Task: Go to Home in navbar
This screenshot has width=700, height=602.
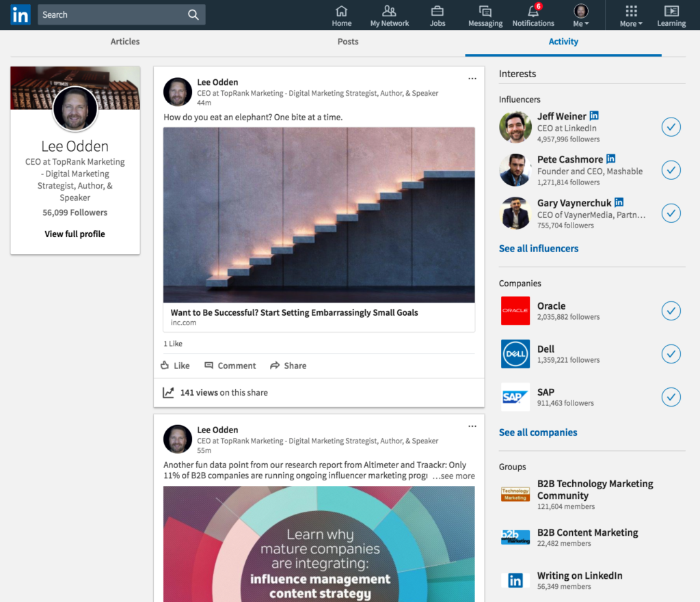Action: click(x=342, y=16)
